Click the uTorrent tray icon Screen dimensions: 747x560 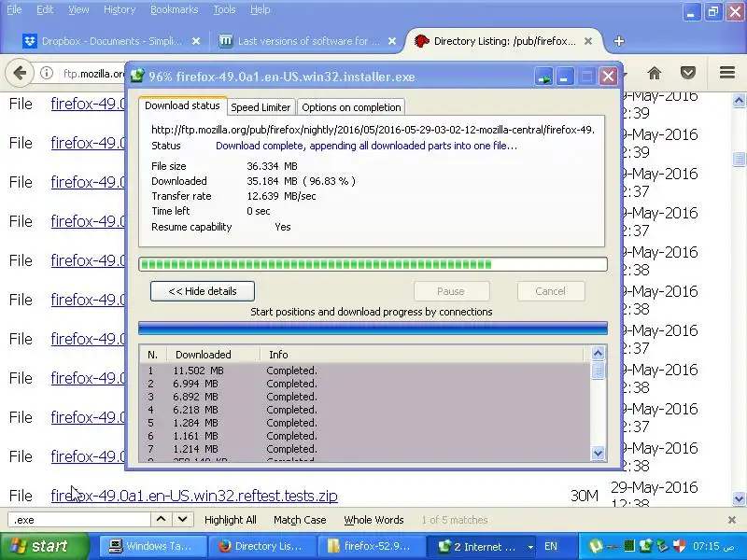[x=596, y=546]
